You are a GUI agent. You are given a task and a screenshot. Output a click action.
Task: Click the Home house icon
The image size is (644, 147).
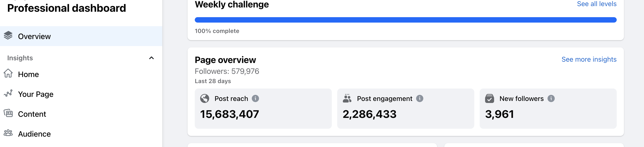point(8,73)
